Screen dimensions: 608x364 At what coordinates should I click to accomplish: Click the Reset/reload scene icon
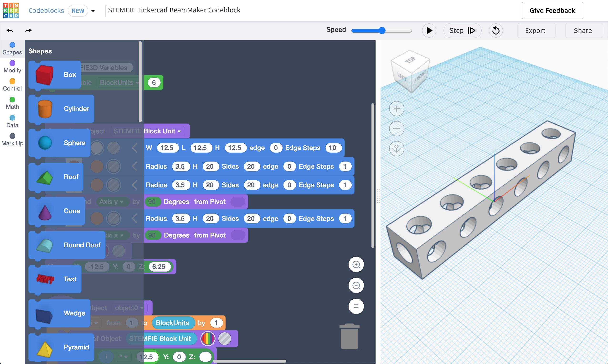point(496,30)
